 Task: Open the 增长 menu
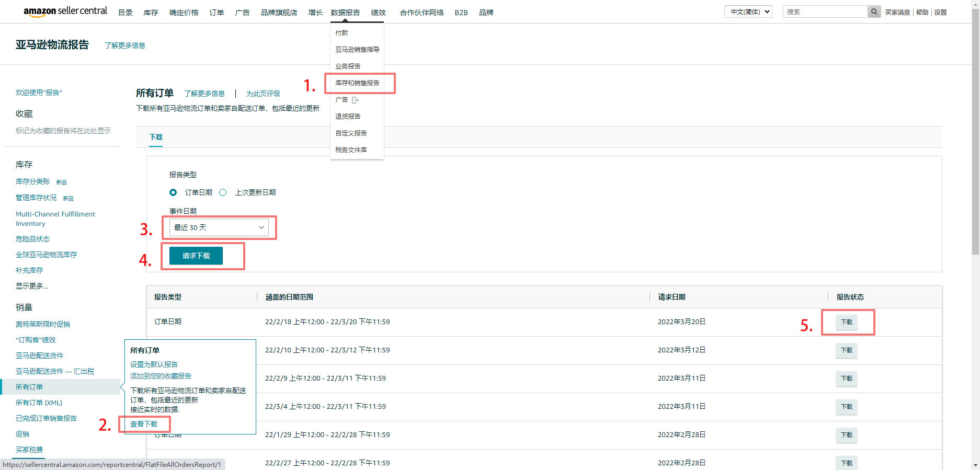pyautogui.click(x=315, y=13)
